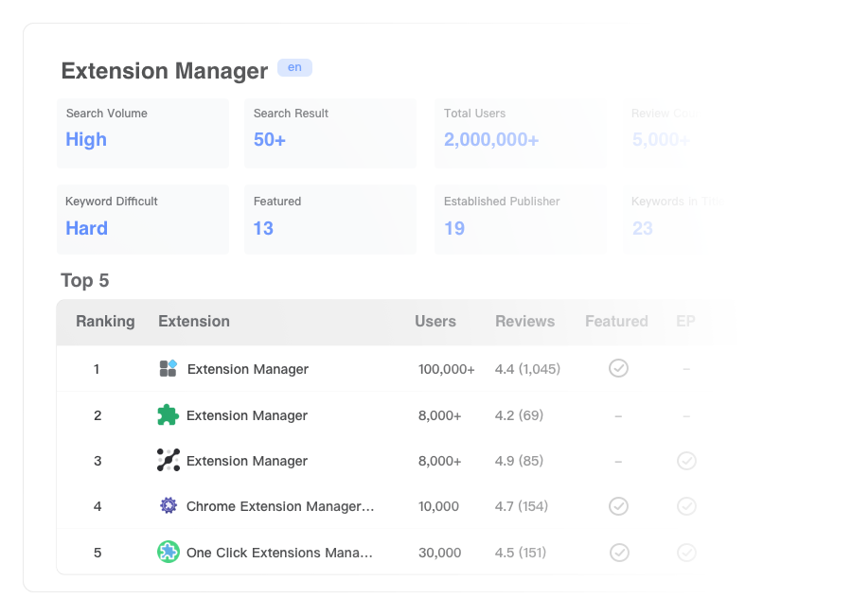Click Featured checkmark for One Click Extensions row
The image size is (852, 616).
tap(619, 553)
